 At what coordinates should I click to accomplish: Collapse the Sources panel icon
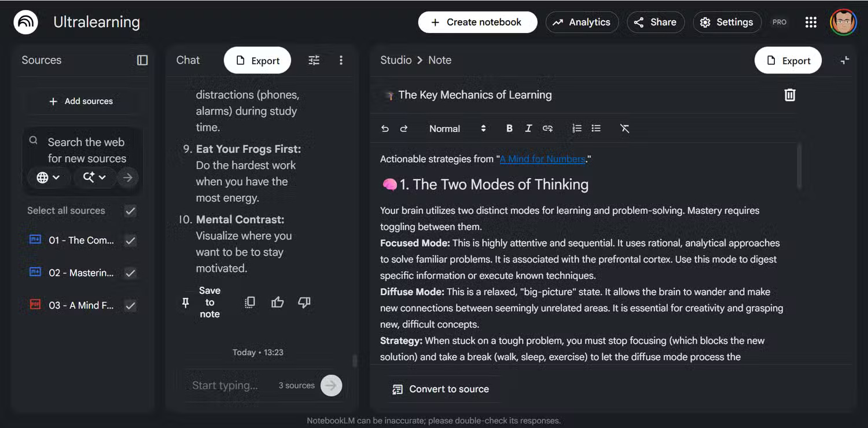point(142,60)
